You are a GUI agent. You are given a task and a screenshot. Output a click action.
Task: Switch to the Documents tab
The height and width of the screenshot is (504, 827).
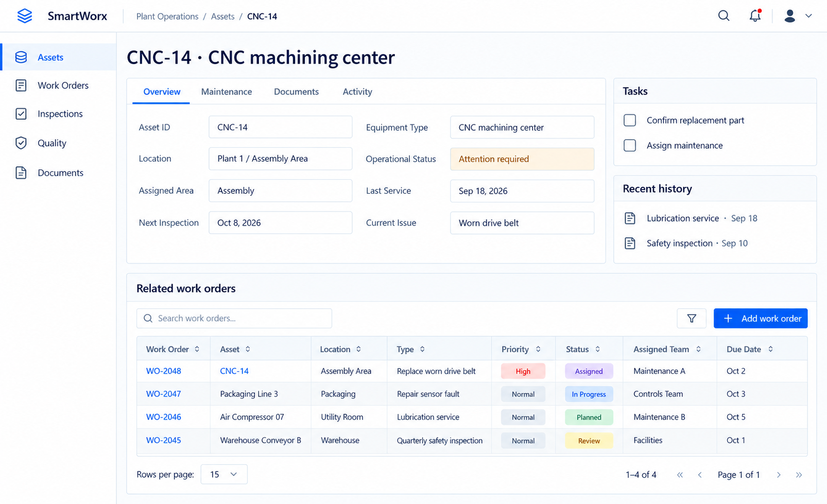pos(296,92)
